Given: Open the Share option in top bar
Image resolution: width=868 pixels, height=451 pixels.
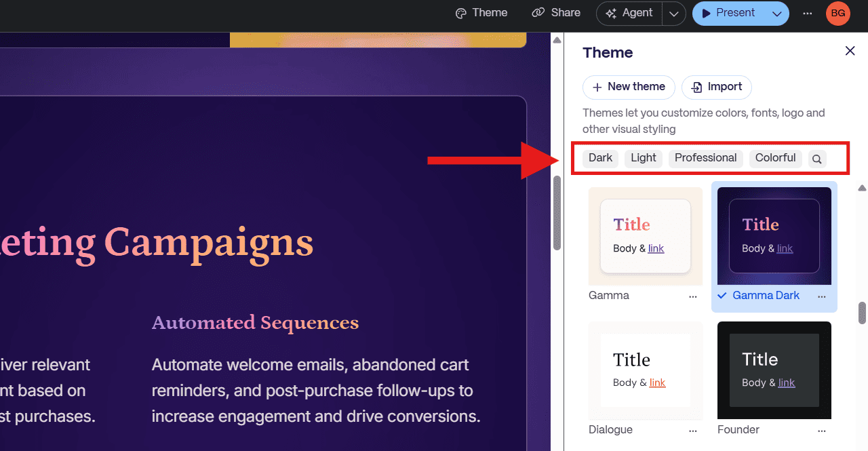Looking at the screenshot, I should (556, 13).
